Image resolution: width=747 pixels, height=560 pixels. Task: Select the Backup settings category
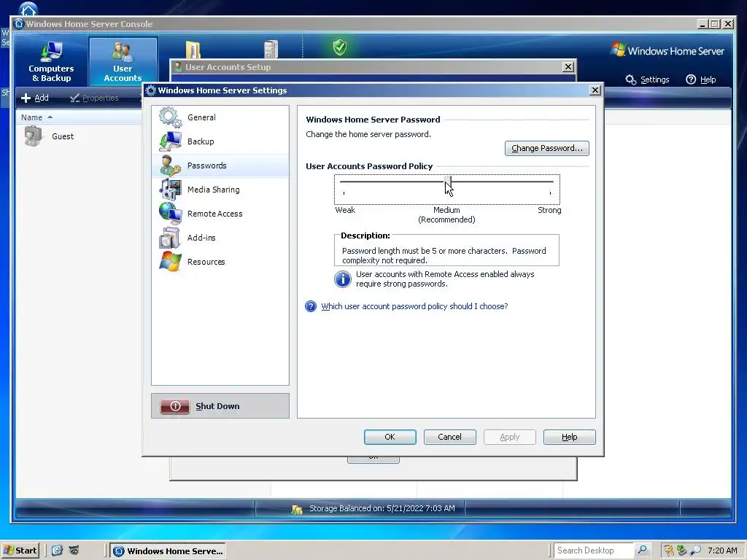[220, 141]
